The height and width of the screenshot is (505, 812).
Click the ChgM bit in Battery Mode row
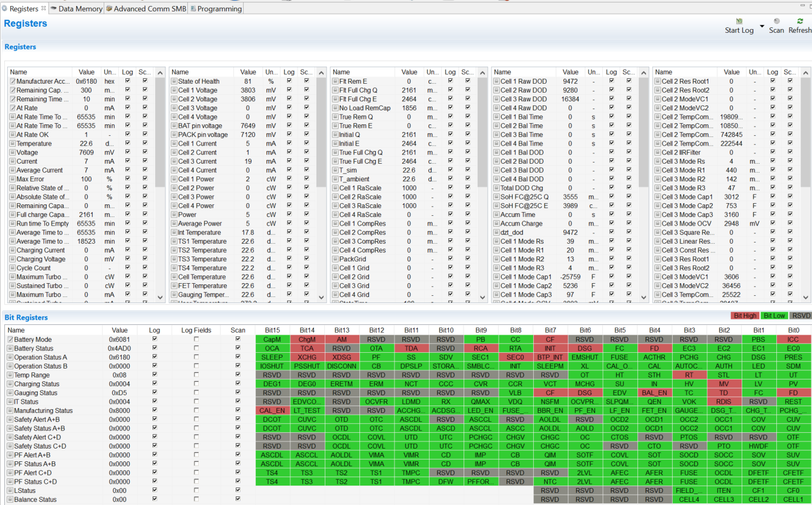[x=307, y=339]
